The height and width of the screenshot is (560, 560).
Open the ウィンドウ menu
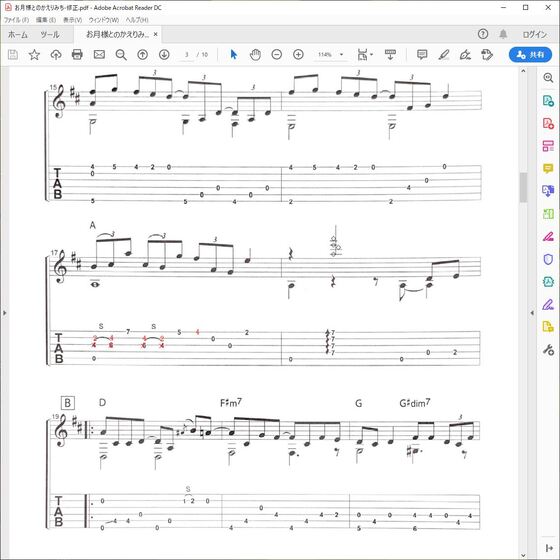click(x=104, y=20)
